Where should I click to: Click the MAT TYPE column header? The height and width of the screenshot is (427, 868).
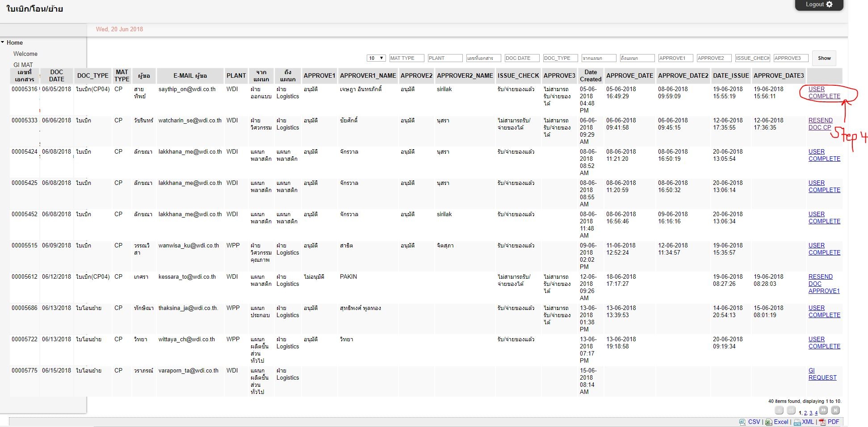[122, 75]
